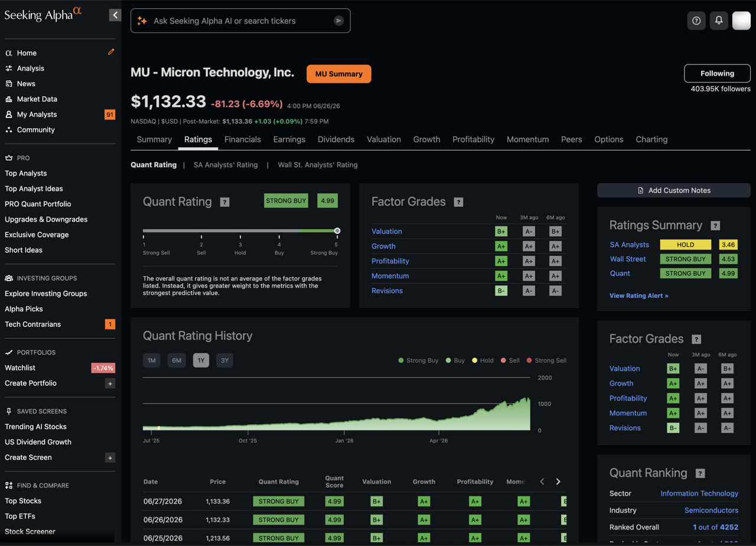Focus the Seeking Alpha AI search field
756x546 pixels.
tap(240, 21)
